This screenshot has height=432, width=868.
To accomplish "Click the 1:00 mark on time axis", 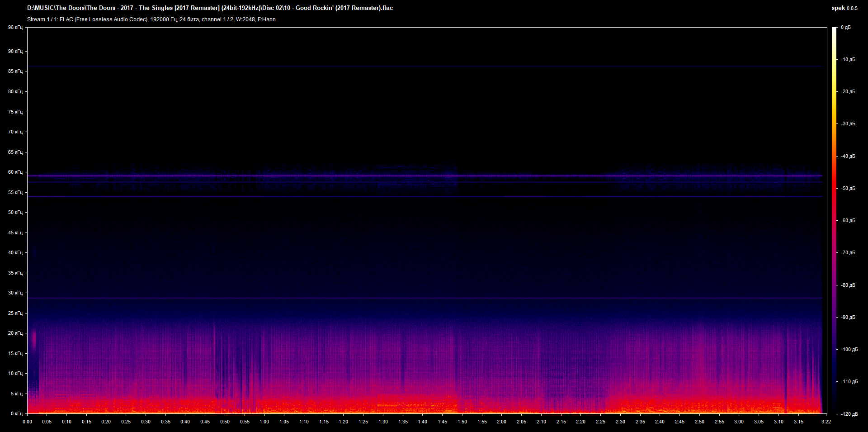I will click(x=264, y=422).
